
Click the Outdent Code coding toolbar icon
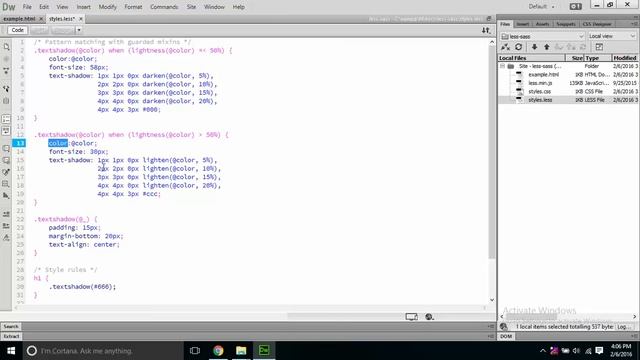click(x=6, y=226)
